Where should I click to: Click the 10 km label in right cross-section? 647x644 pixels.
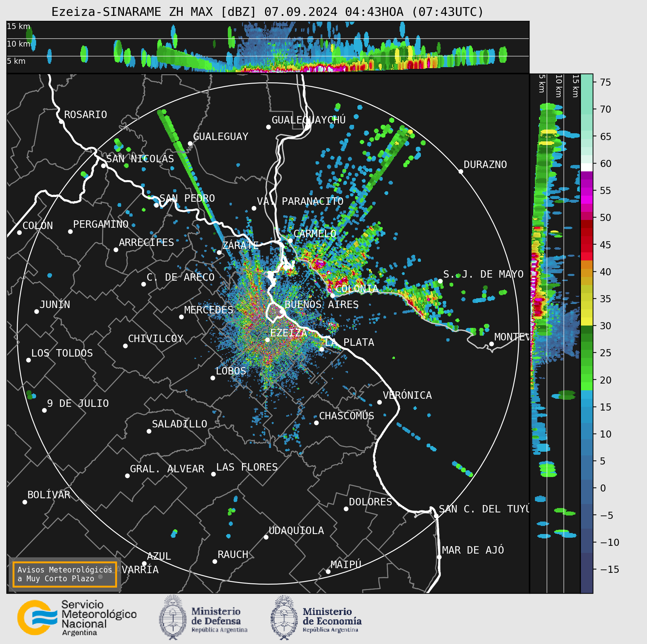[559, 86]
